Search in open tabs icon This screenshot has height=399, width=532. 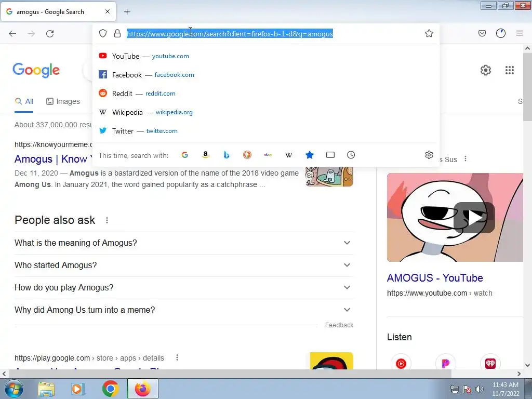(x=330, y=155)
